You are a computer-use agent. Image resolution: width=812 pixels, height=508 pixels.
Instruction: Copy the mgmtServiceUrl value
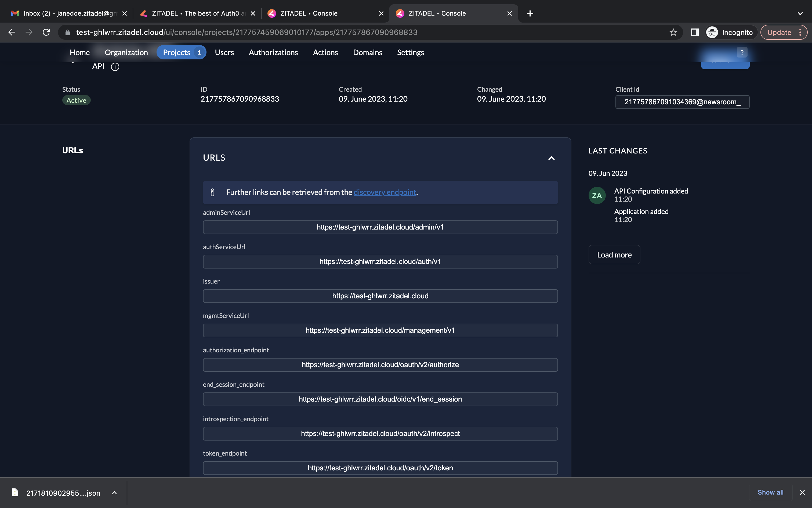380,330
